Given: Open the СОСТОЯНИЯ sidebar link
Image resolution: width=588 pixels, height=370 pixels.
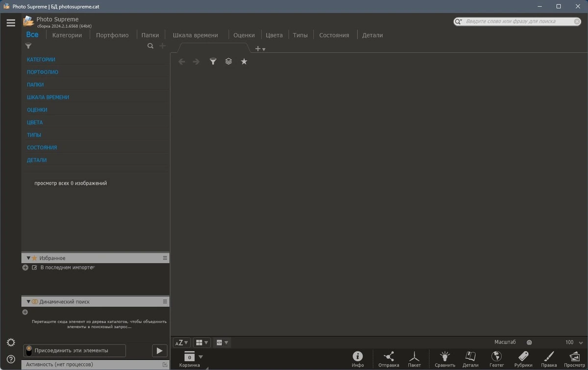Looking at the screenshot, I should 42,147.
